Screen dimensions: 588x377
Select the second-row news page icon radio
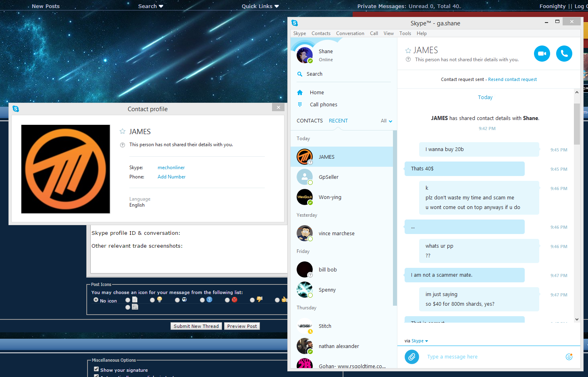128,307
